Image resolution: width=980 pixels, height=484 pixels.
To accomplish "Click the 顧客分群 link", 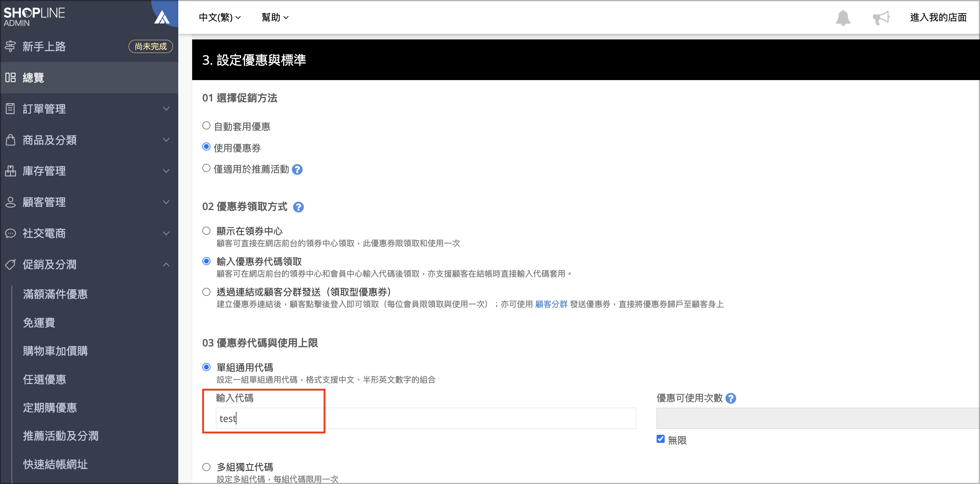I will click(x=551, y=304).
